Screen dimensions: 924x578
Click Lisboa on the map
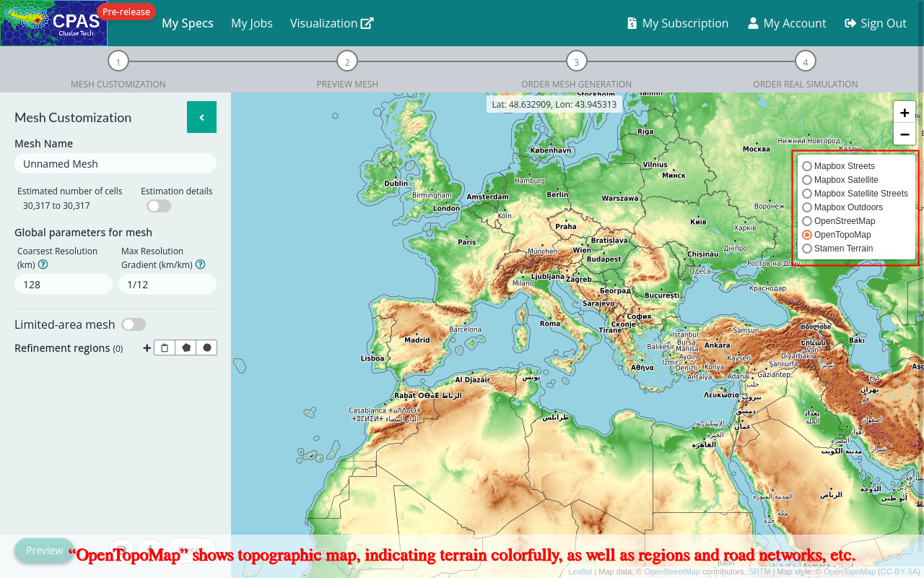pyautogui.click(x=372, y=358)
